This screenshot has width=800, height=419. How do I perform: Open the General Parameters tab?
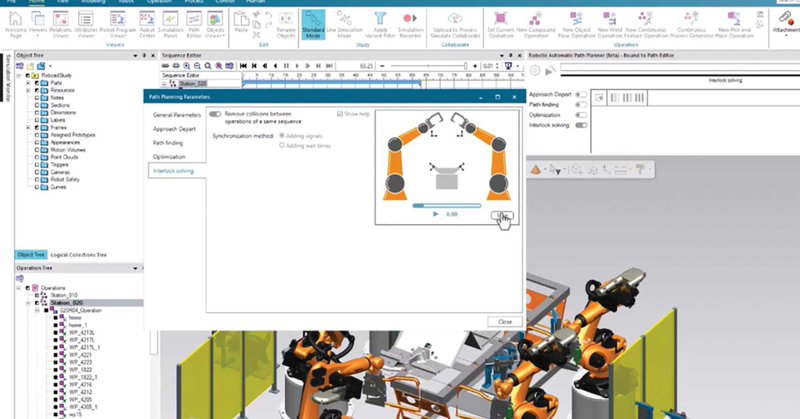(x=177, y=115)
